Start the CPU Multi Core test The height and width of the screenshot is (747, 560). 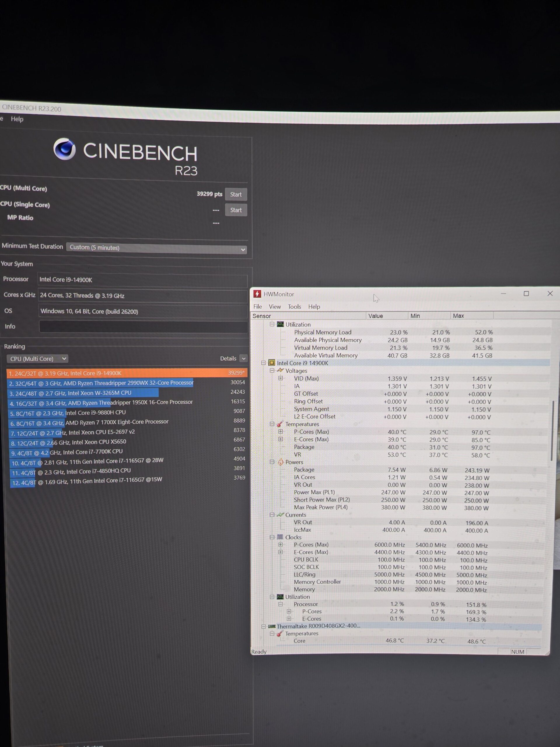point(236,195)
